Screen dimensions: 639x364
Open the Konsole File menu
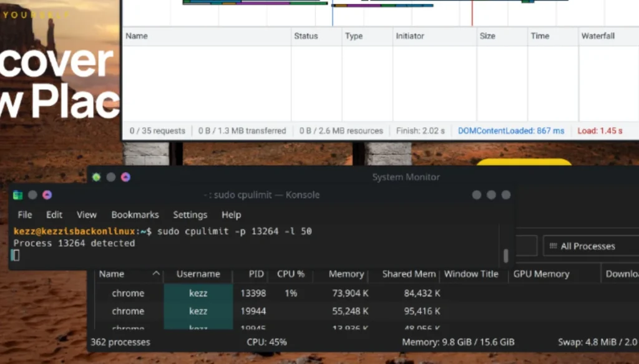[25, 214]
